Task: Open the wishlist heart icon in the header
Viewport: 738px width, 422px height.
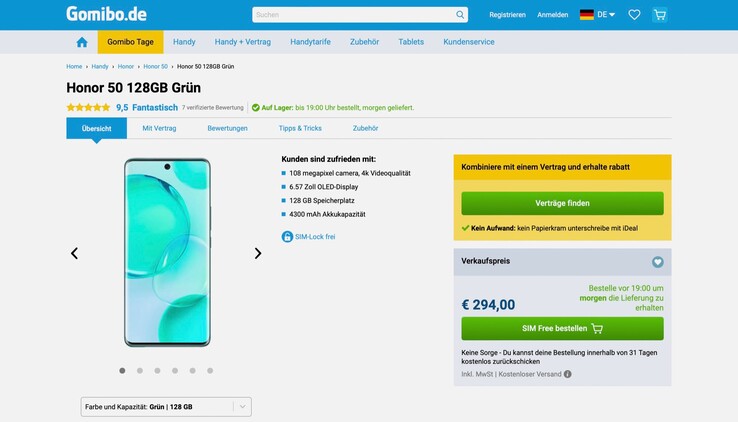Action: [634, 15]
